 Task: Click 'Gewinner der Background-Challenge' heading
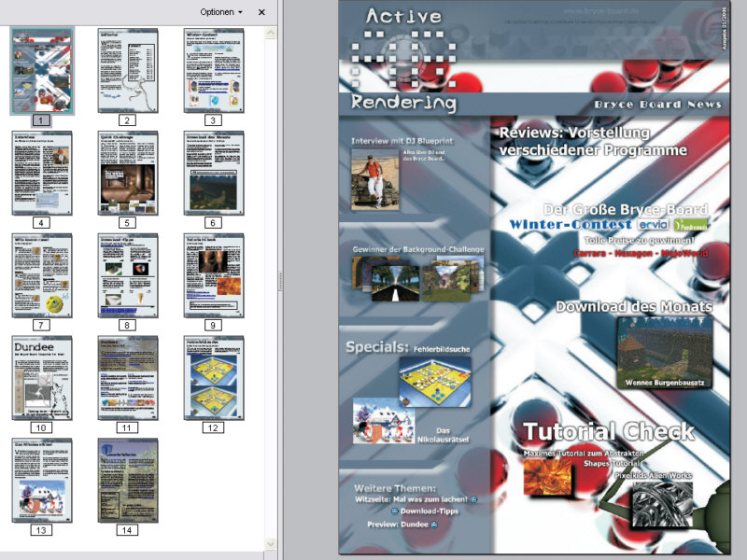click(x=417, y=249)
